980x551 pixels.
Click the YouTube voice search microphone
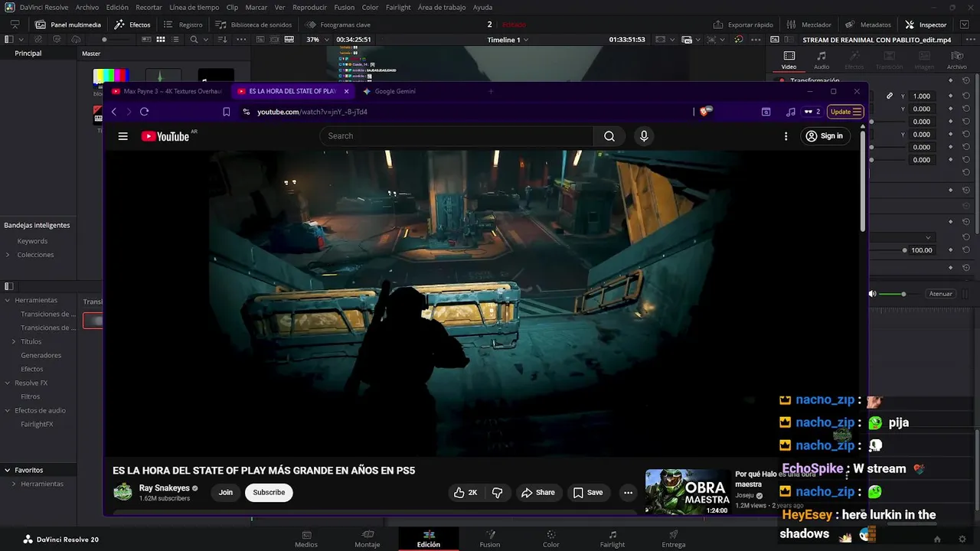(644, 136)
